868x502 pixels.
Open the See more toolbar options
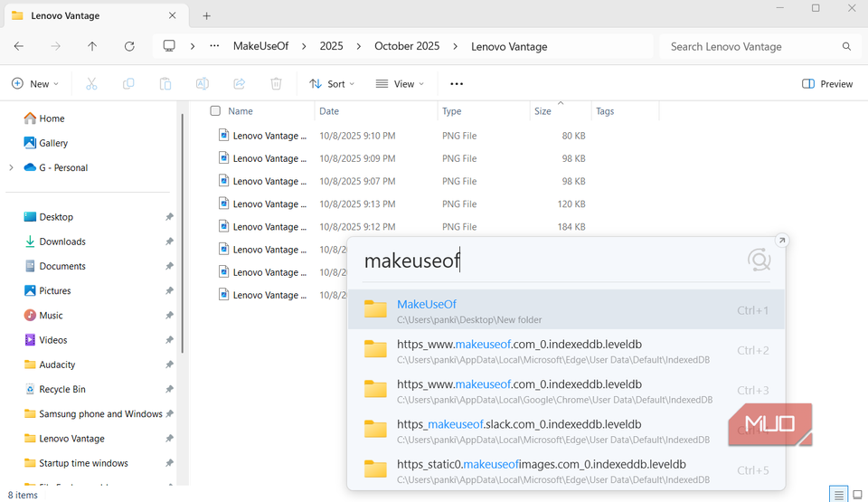tap(457, 83)
